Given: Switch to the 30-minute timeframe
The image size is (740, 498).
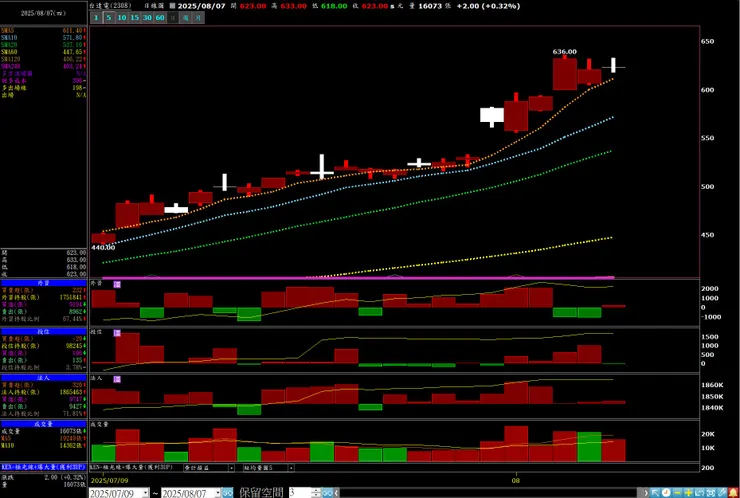Looking at the screenshot, I should [x=147, y=17].
